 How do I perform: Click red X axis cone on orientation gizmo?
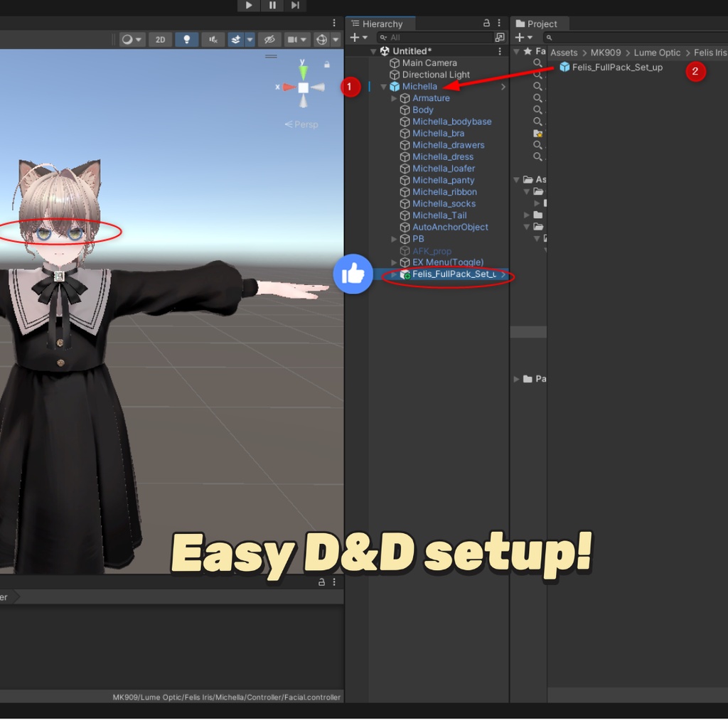[289, 87]
